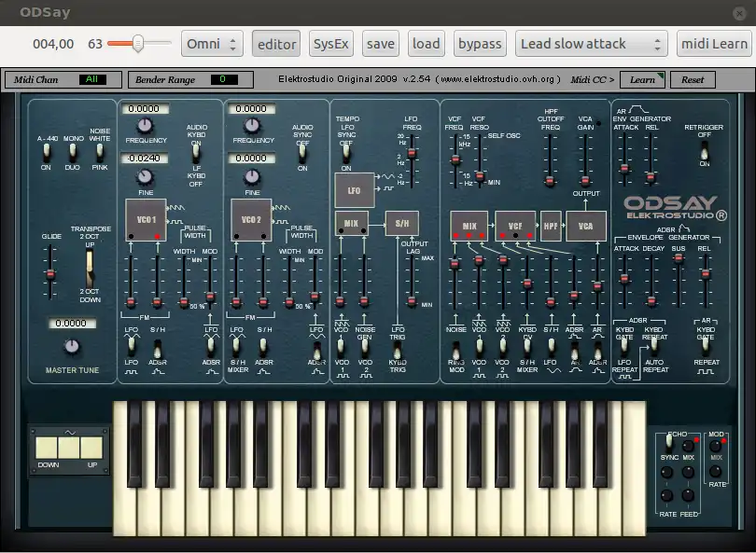Toggle the Noise / Ring Mod switch

[x=455, y=351]
